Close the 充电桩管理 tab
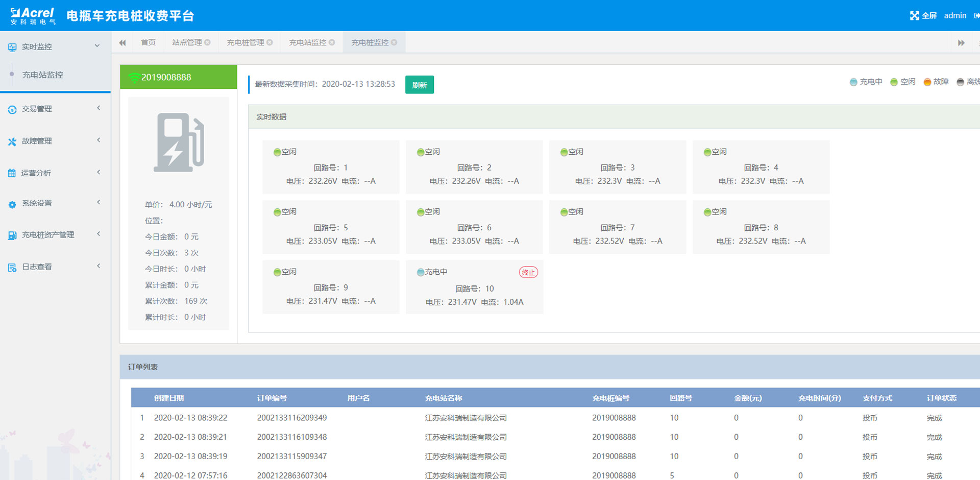This screenshot has height=480, width=980. [269, 42]
